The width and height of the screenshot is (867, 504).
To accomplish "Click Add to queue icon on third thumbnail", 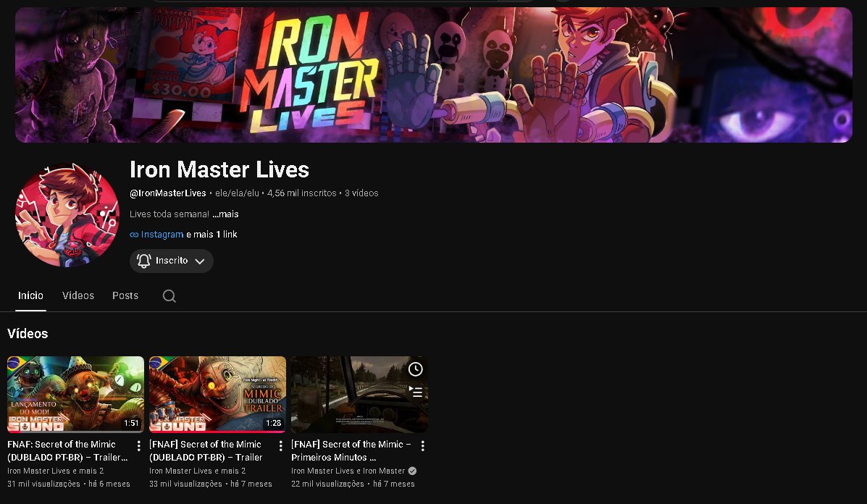I will [x=415, y=392].
